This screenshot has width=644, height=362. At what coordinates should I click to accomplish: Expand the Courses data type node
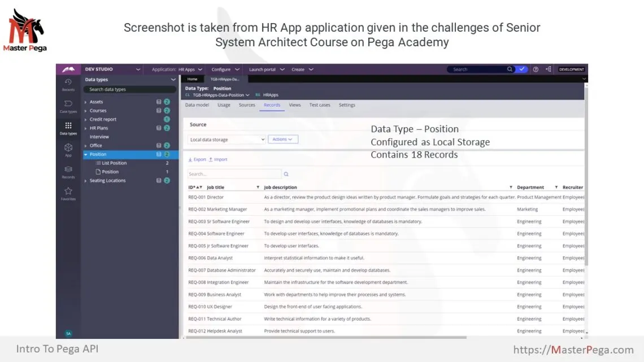pyautogui.click(x=86, y=111)
